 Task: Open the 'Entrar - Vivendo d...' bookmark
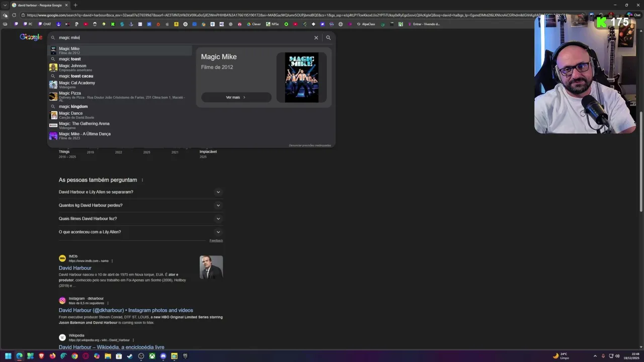pos(424,24)
